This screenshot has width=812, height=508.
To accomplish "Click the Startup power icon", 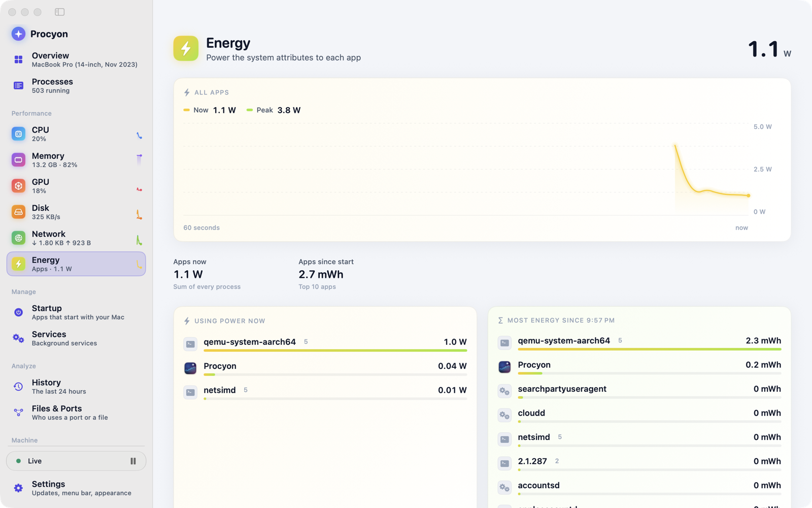I will [x=18, y=312].
